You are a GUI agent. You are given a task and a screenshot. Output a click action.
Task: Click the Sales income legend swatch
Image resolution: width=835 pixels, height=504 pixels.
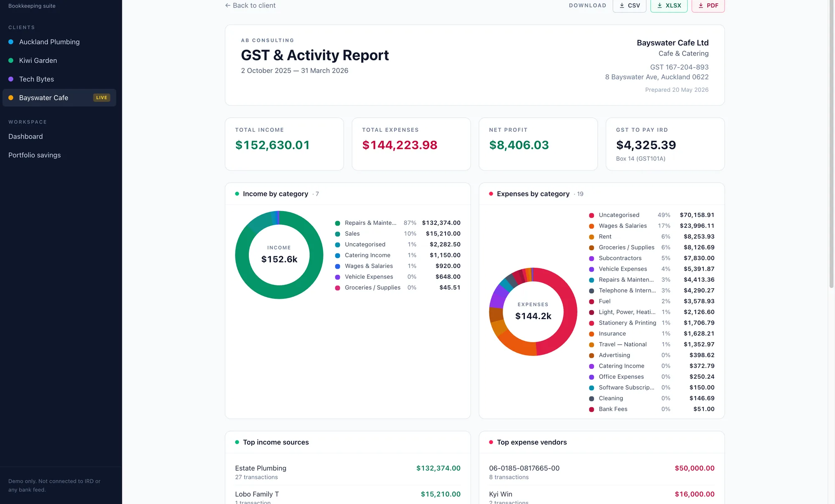click(337, 234)
